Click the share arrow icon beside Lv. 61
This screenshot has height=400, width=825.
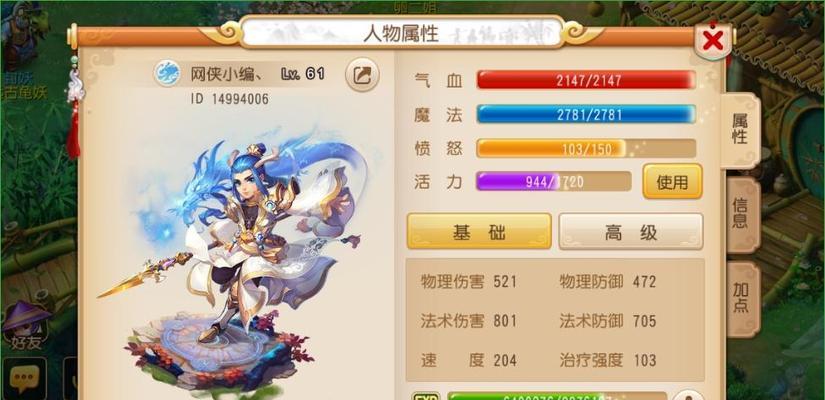[x=362, y=75]
